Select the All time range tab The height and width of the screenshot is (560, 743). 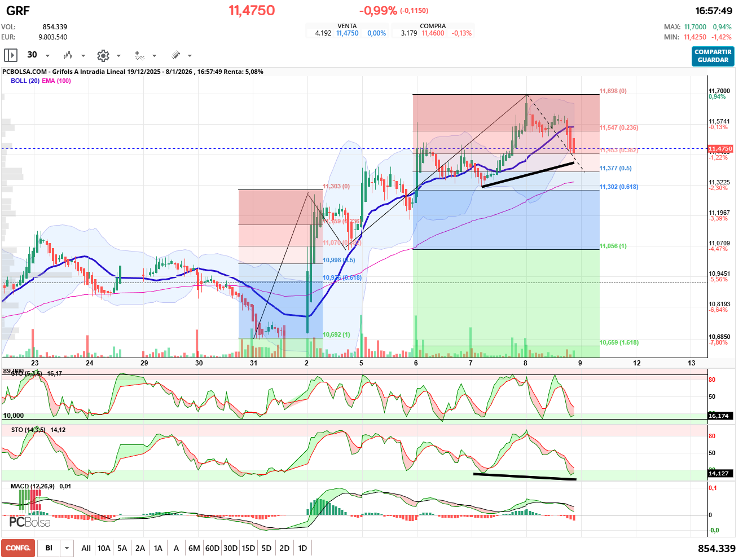[86, 548]
